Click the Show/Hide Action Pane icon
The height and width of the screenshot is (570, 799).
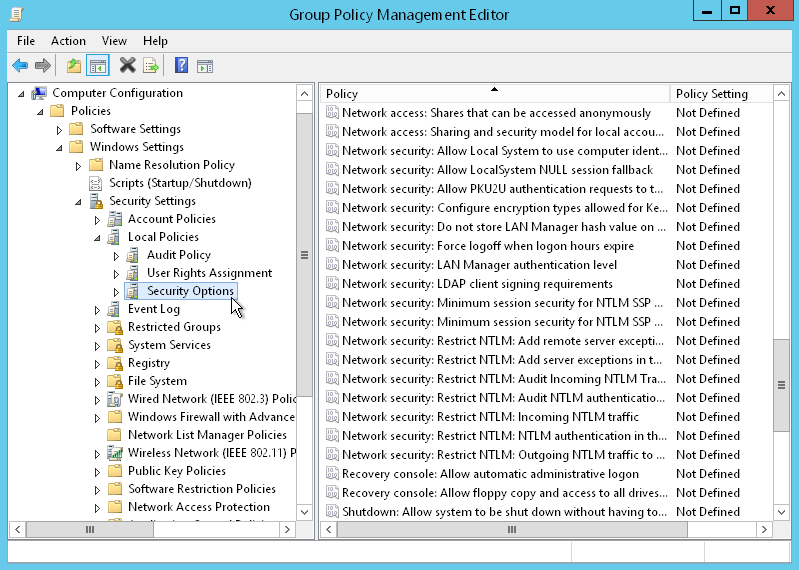coord(205,66)
